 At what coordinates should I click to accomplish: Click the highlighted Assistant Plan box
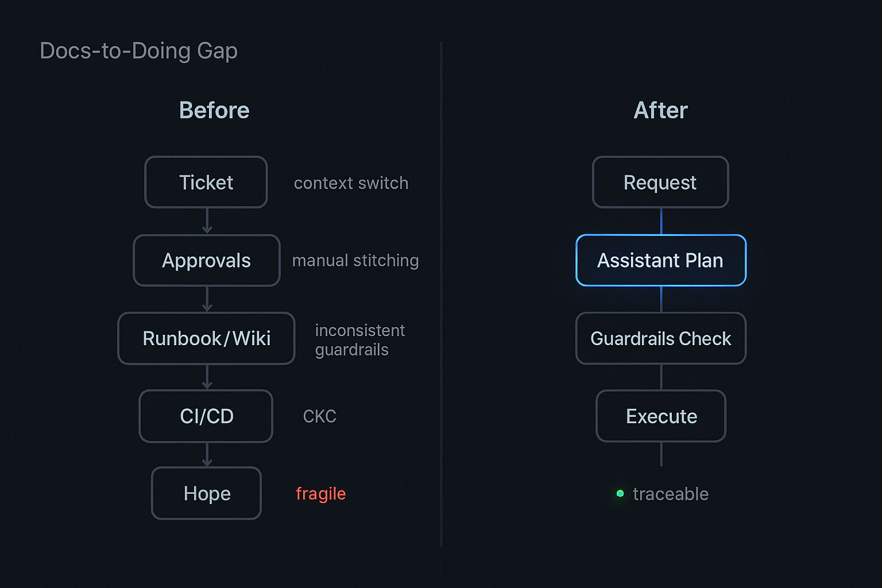(x=660, y=261)
